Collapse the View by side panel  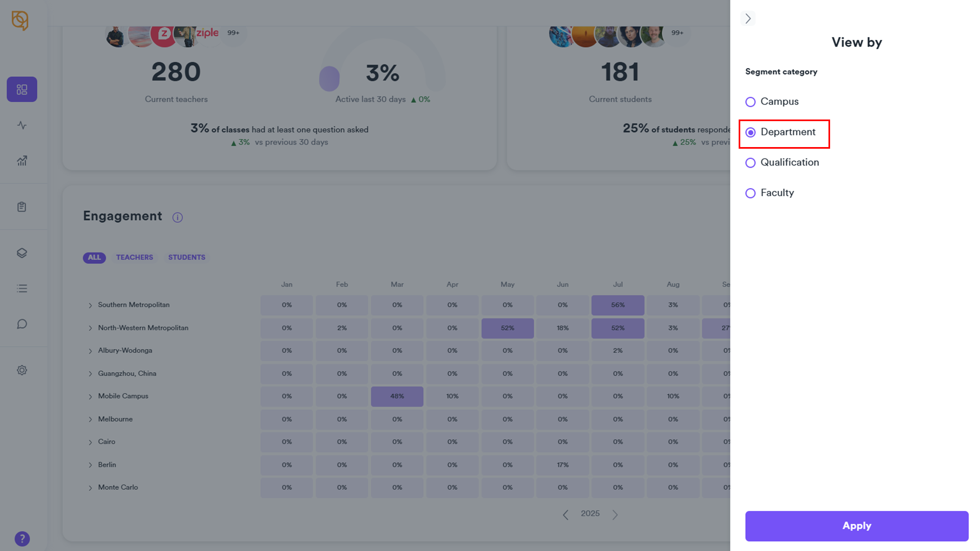pos(748,19)
